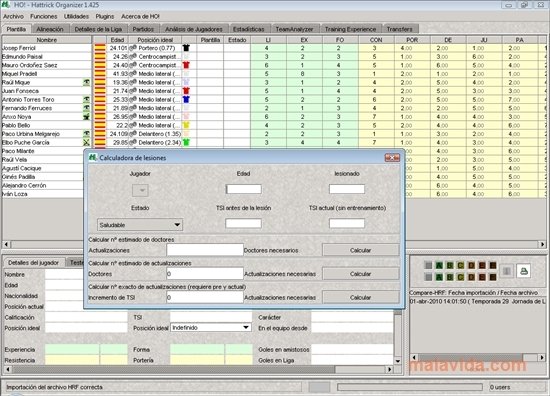Screen dimensions: 550x396
Task: Click the player details panel's scroll-down arrow
Action: (x=398, y=361)
